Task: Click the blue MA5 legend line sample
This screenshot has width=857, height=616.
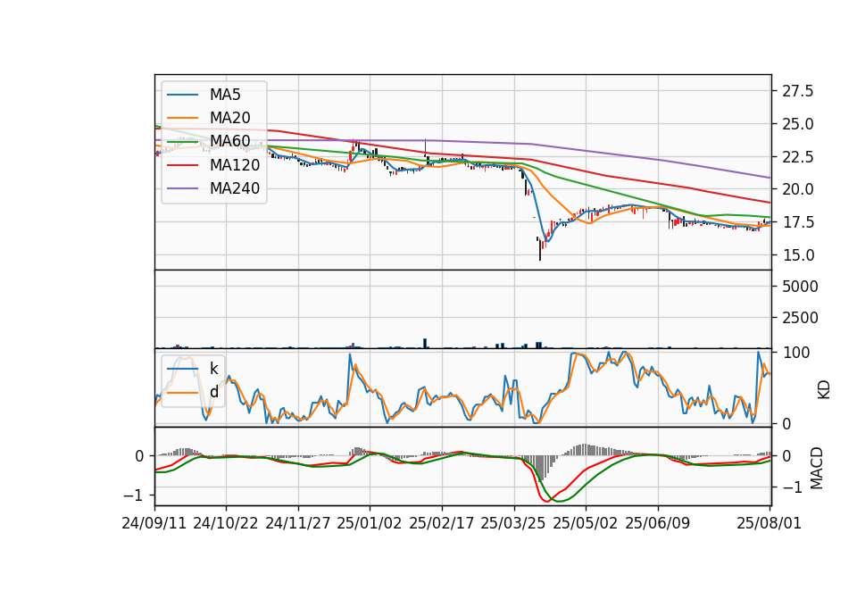Action: pos(182,95)
